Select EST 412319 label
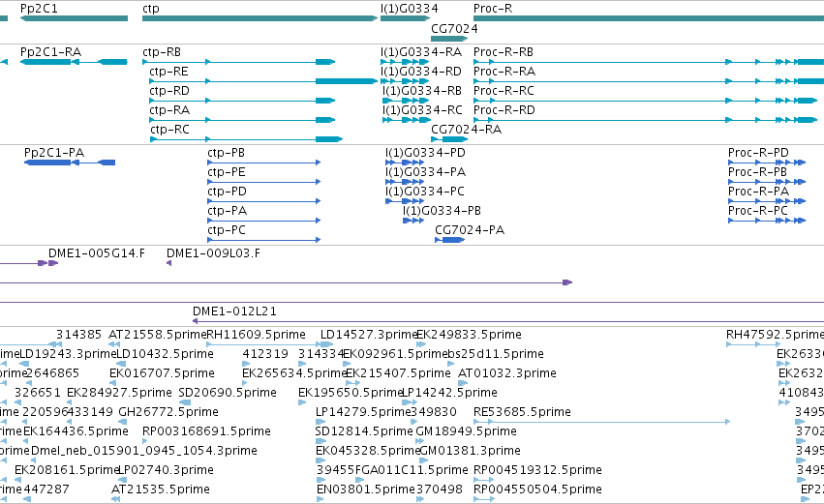 pyautogui.click(x=265, y=354)
